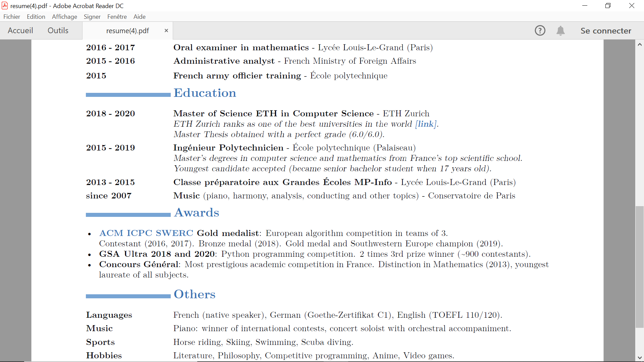Click the text 'GSA Ultra 2018 and 2020'
This screenshot has width=644, height=362.
coord(157,254)
